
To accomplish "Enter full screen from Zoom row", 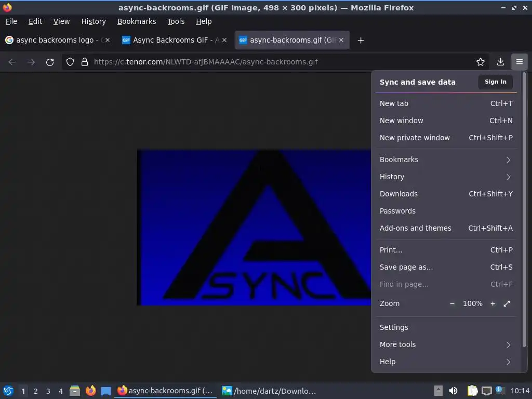I will (507, 303).
